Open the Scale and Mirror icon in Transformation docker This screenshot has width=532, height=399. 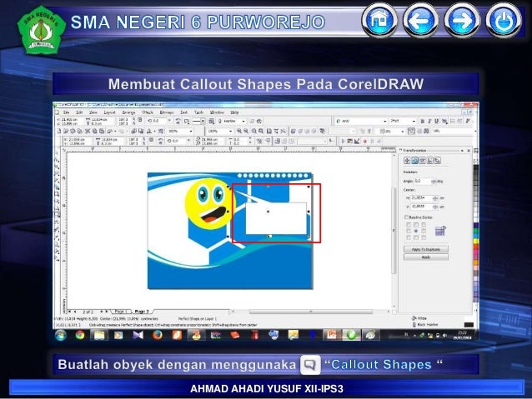[x=423, y=161]
